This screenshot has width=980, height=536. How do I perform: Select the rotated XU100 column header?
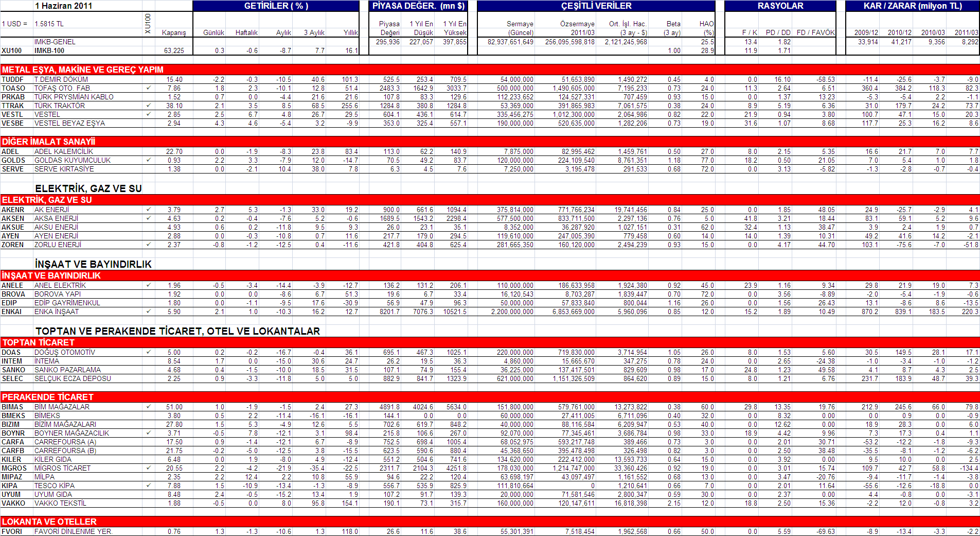coord(148,24)
